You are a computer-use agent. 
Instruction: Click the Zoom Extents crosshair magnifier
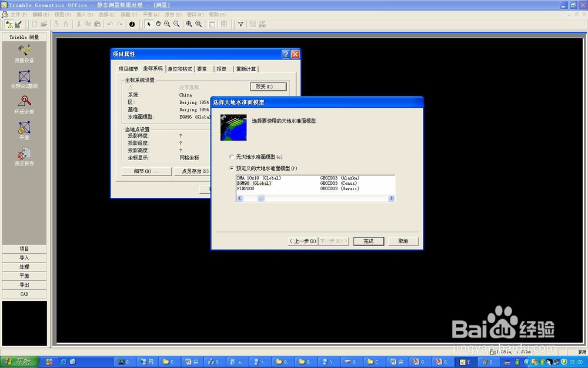coord(189,24)
